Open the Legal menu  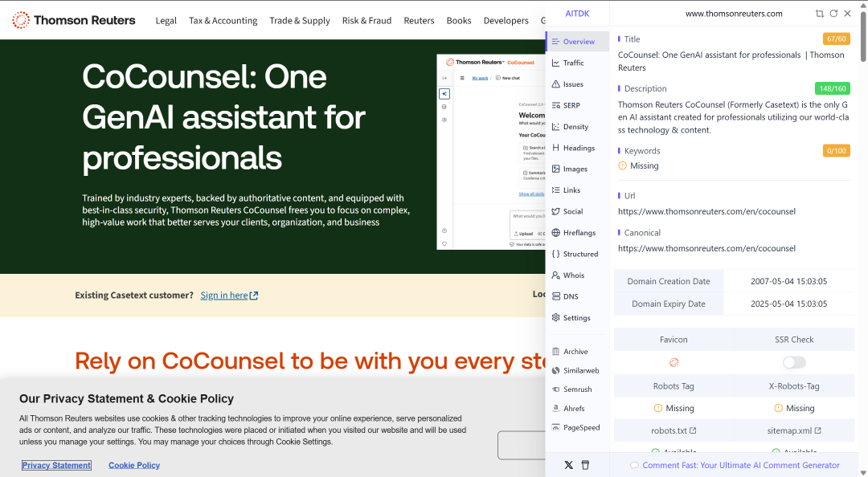click(x=166, y=20)
